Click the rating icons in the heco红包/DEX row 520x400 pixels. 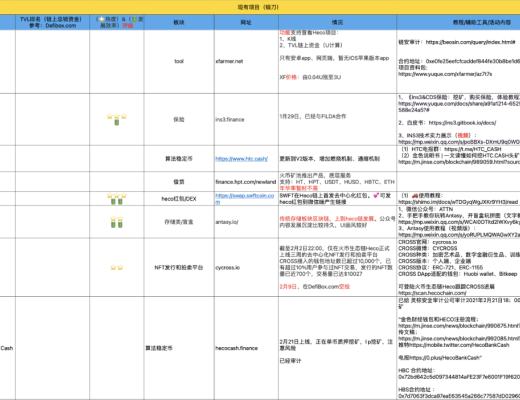click(117, 199)
